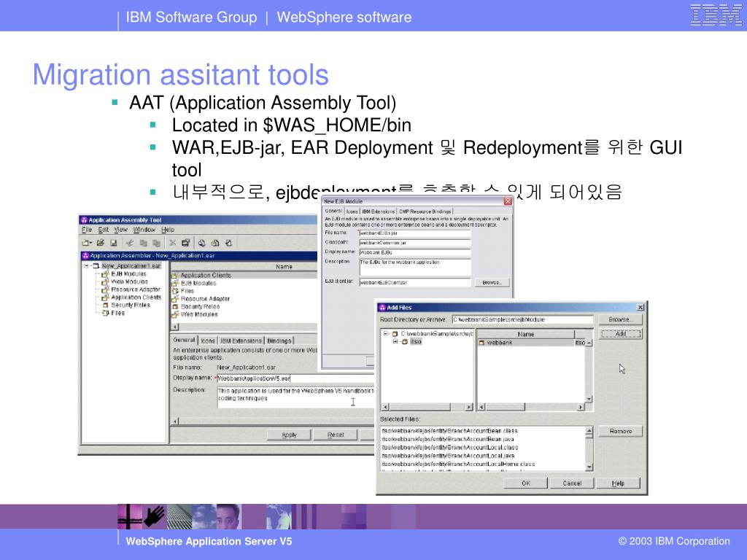Select Application Clients row in Name list
747x560 pixels.
244,275
